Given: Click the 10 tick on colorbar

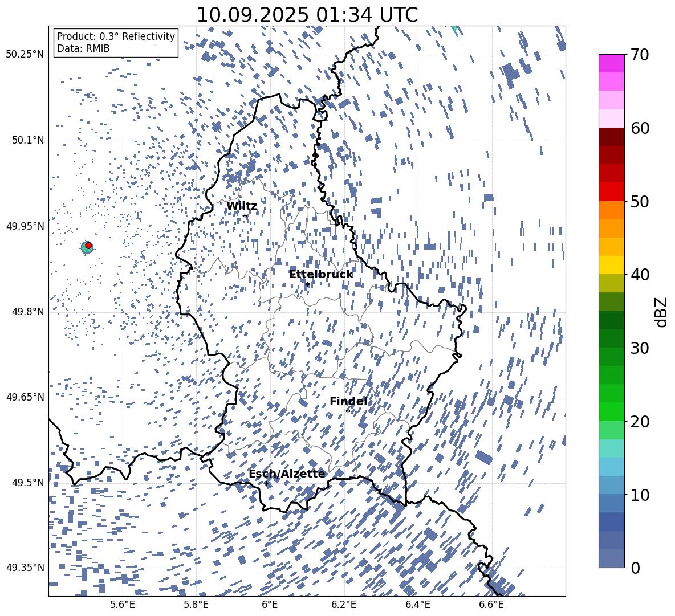Looking at the screenshot, I should click(x=640, y=495).
